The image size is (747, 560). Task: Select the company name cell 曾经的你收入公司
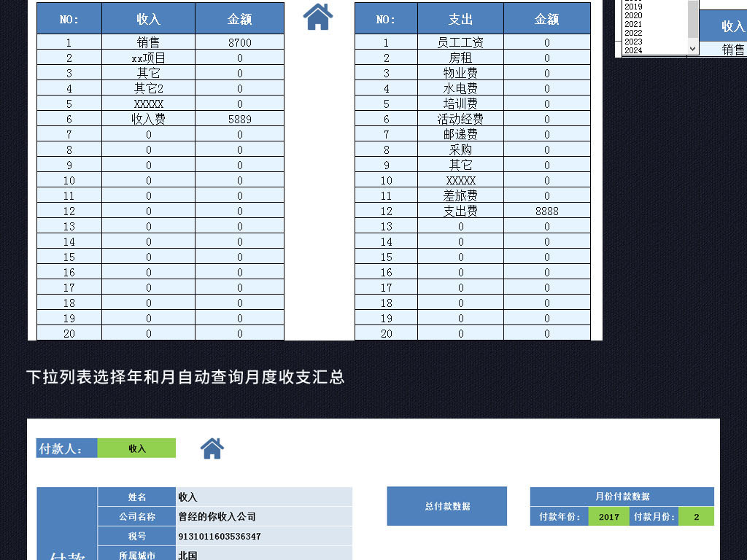click(263, 516)
